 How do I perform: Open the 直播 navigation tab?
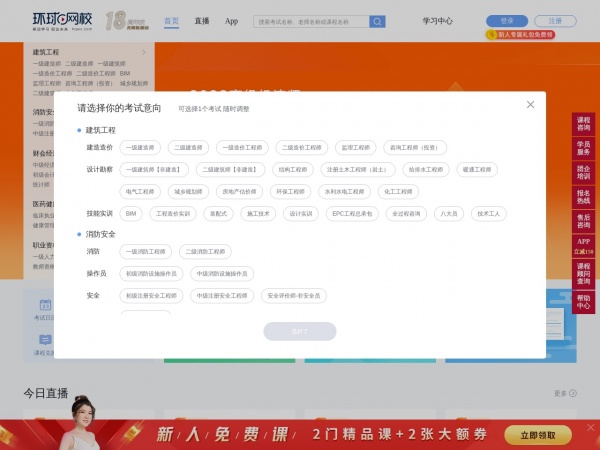tap(202, 21)
